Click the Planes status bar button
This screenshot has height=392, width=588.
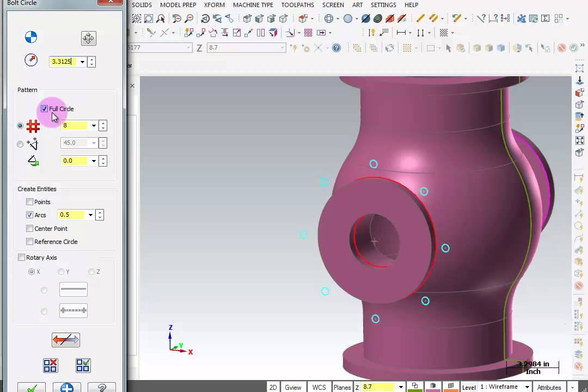(342, 387)
